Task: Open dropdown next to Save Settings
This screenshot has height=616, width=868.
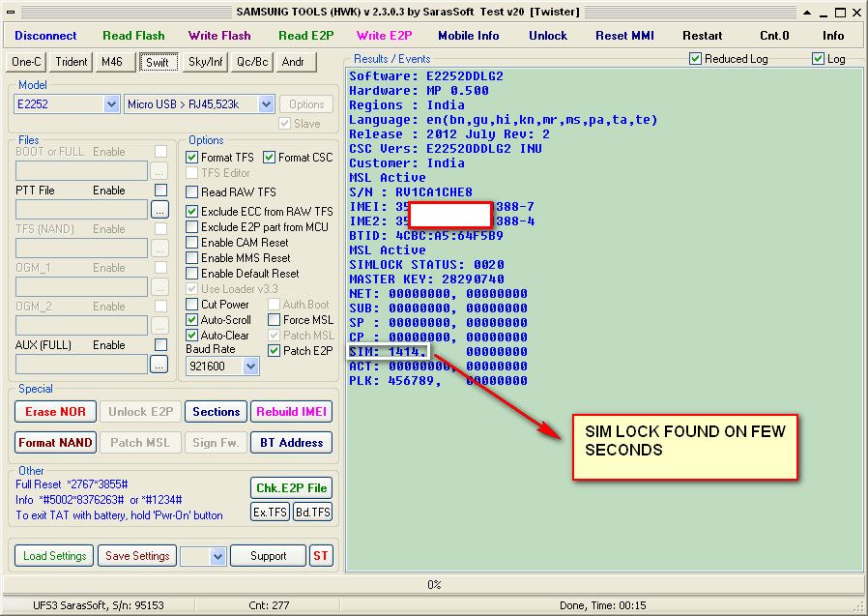Action: (x=217, y=556)
